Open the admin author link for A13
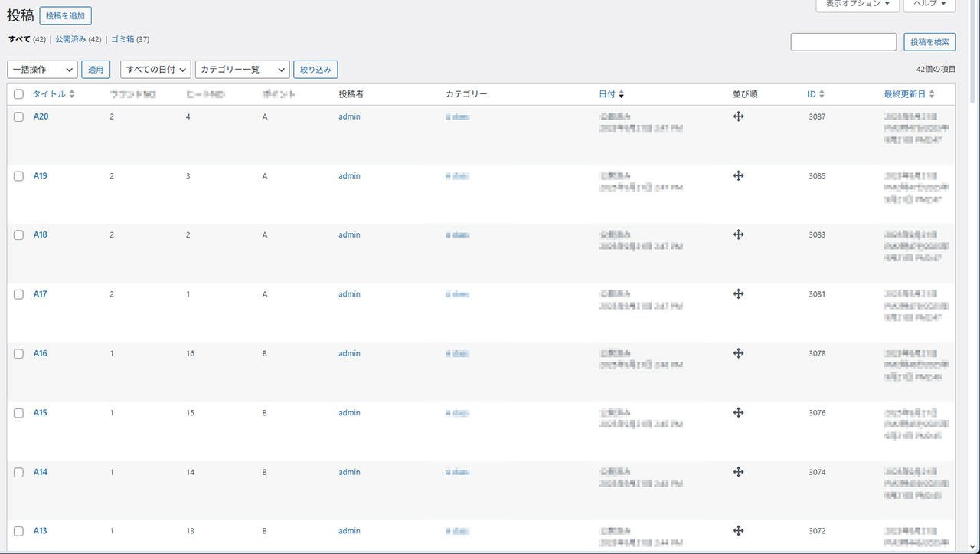The image size is (980, 554). click(x=349, y=531)
